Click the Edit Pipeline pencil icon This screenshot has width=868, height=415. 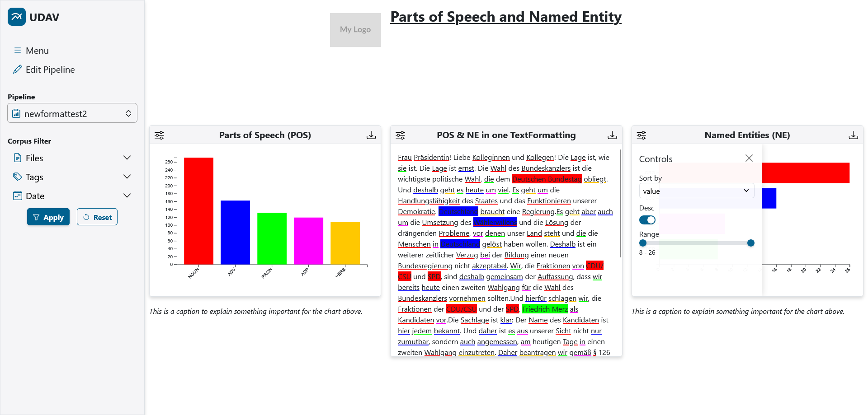tap(17, 69)
